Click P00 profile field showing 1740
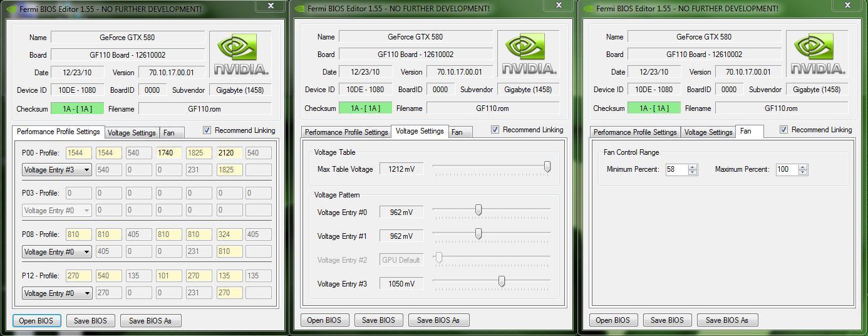This screenshot has width=868, height=336. click(x=168, y=153)
